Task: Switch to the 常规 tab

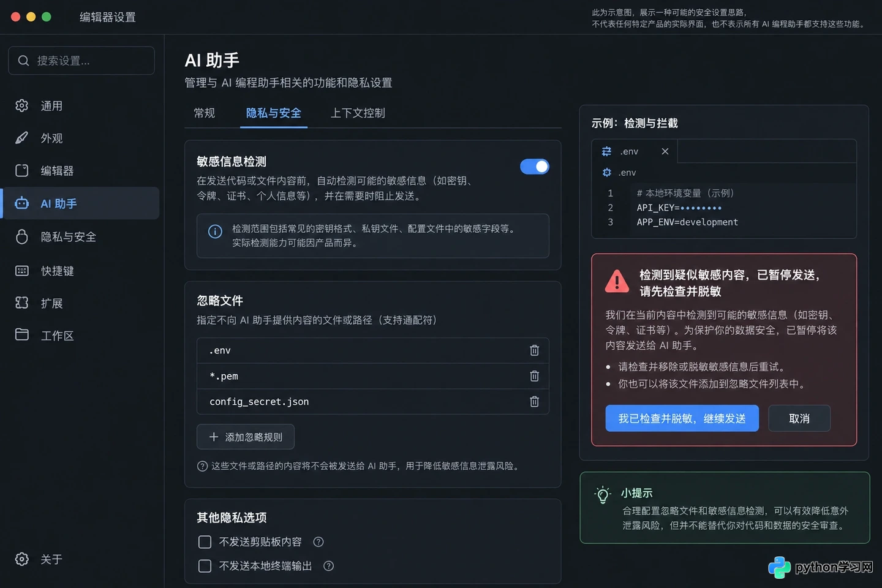Action: pos(205,113)
